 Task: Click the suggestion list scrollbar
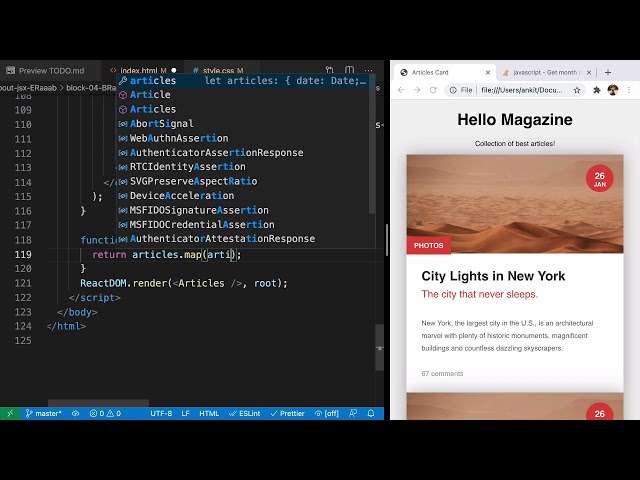pos(371,145)
